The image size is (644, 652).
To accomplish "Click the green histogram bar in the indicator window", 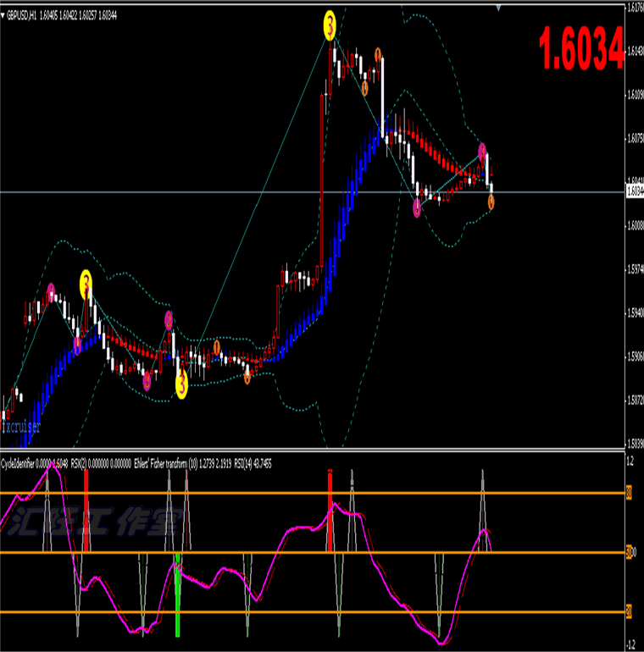I will click(178, 595).
